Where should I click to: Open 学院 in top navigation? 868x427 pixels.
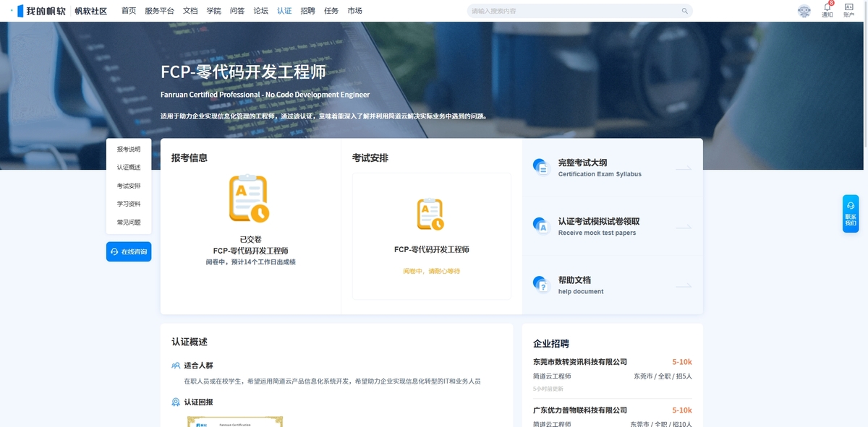pyautogui.click(x=213, y=11)
